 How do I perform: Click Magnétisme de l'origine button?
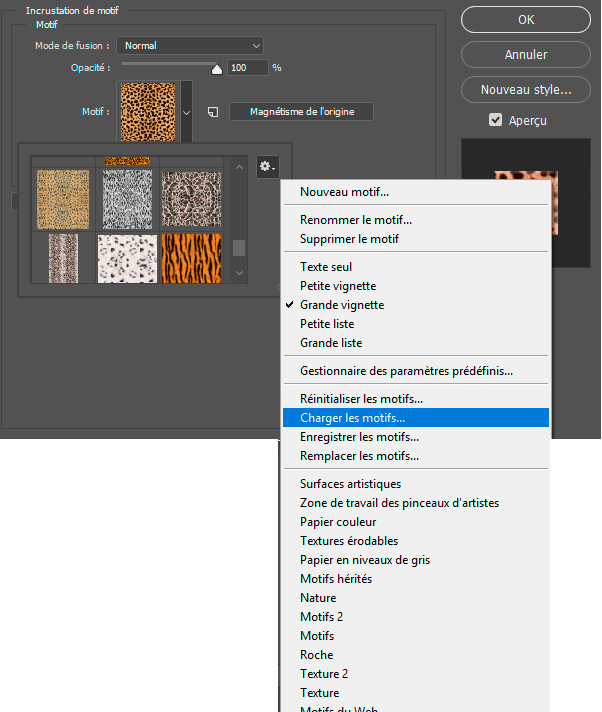[x=301, y=112]
